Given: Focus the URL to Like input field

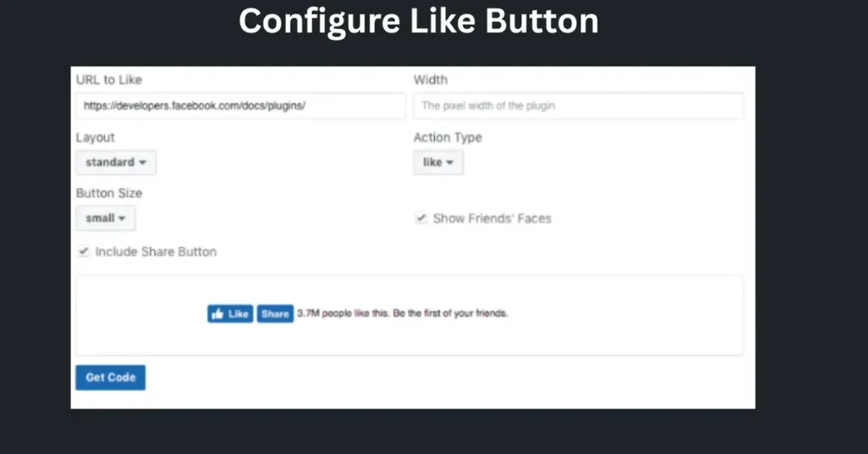Looking at the screenshot, I should point(241,106).
